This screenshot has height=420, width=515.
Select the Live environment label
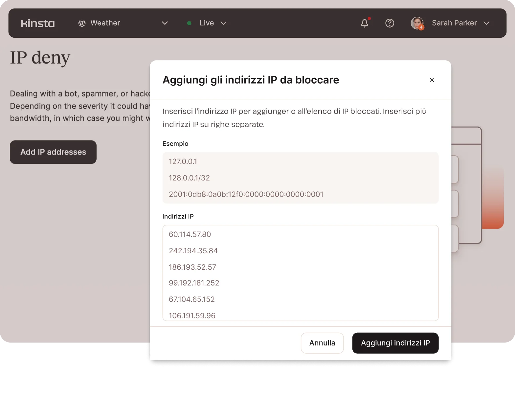coord(207,23)
